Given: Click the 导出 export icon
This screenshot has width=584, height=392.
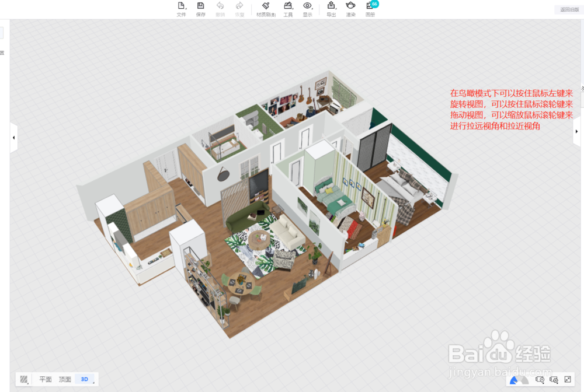Looking at the screenshot, I should tap(331, 9).
